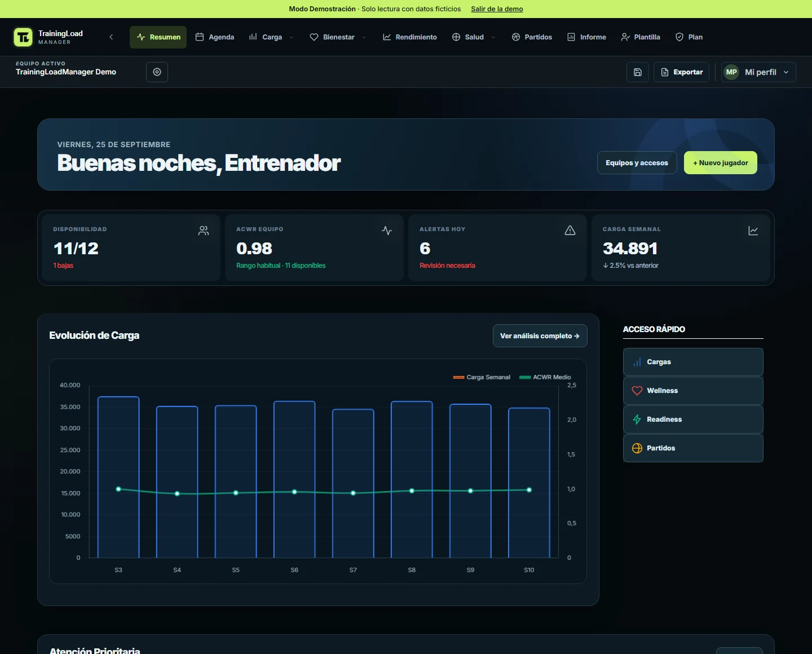
Task: Go to the Rendimiento tab
Action: point(410,37)
